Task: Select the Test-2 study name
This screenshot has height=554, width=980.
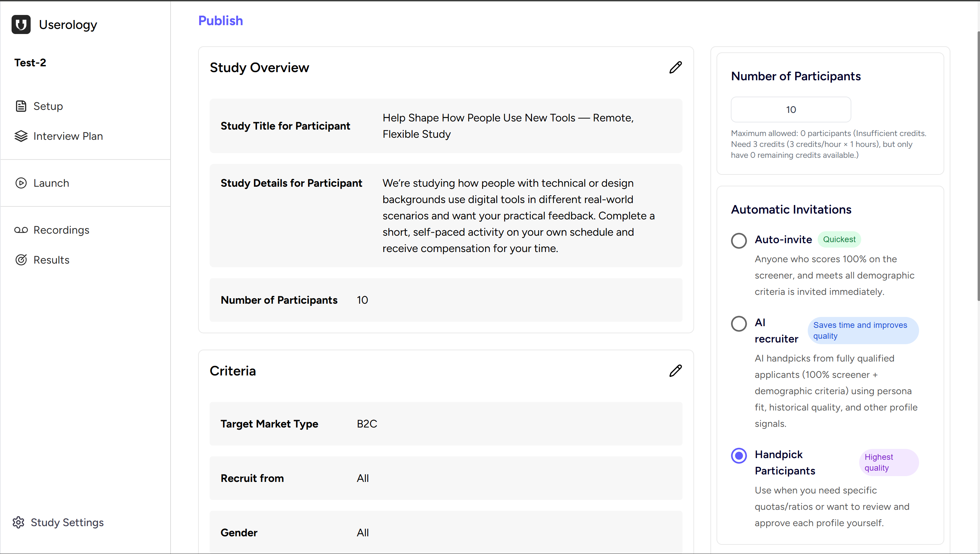Action: 30,62
